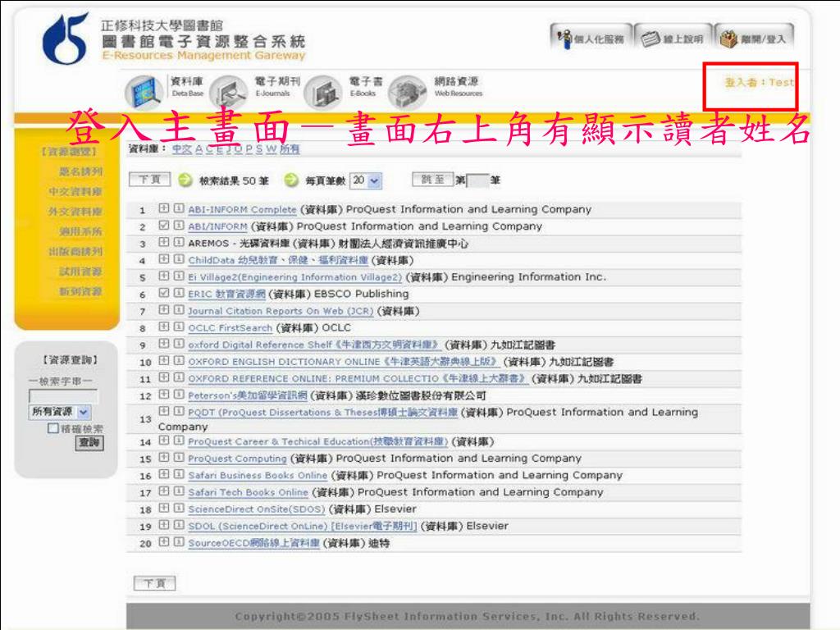Click 離開/登入 logout/login button

click(x=755, y=39)
